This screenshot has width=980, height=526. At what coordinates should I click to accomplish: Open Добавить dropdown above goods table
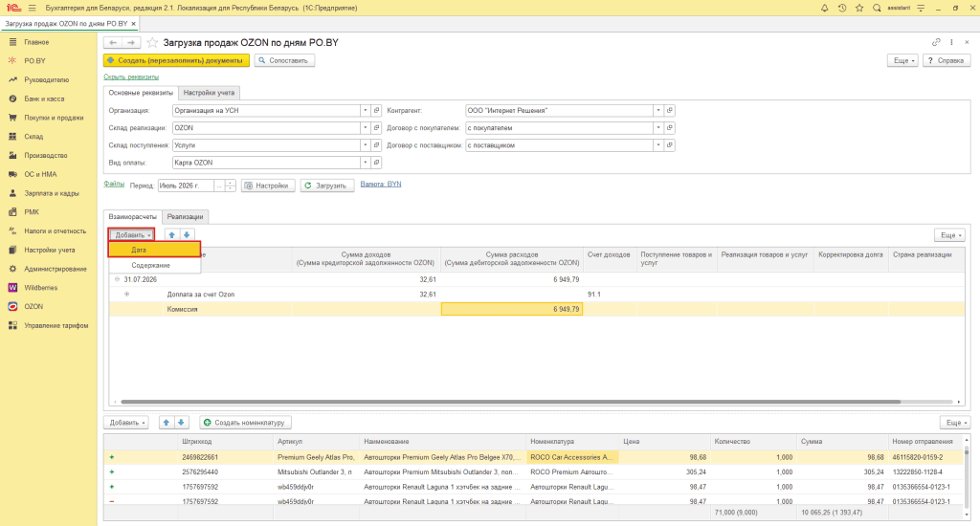[126, 423]
